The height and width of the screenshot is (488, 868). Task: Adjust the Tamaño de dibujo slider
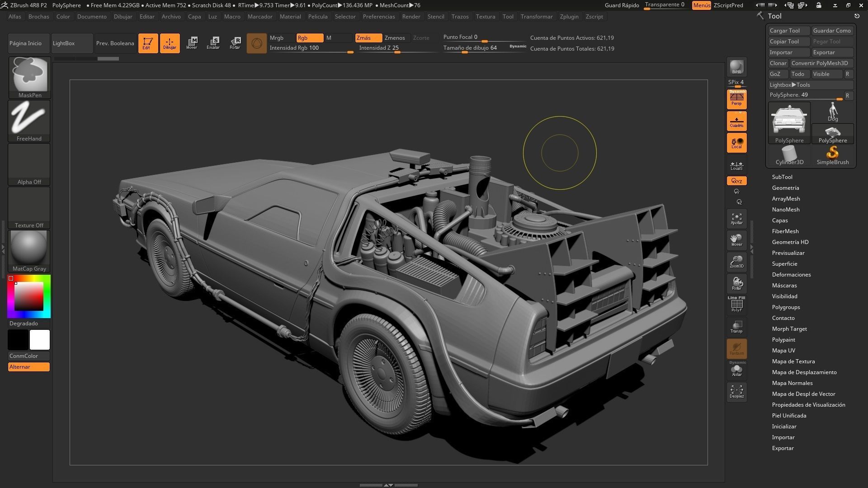pos(485,48)
